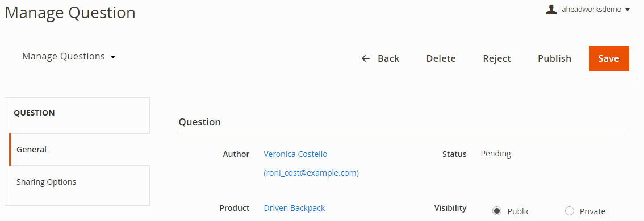Viewport: 644px width, 221px height.
Task: Open Veronica Costello author link
Action: pyautogui.click(x=296, y=154)
